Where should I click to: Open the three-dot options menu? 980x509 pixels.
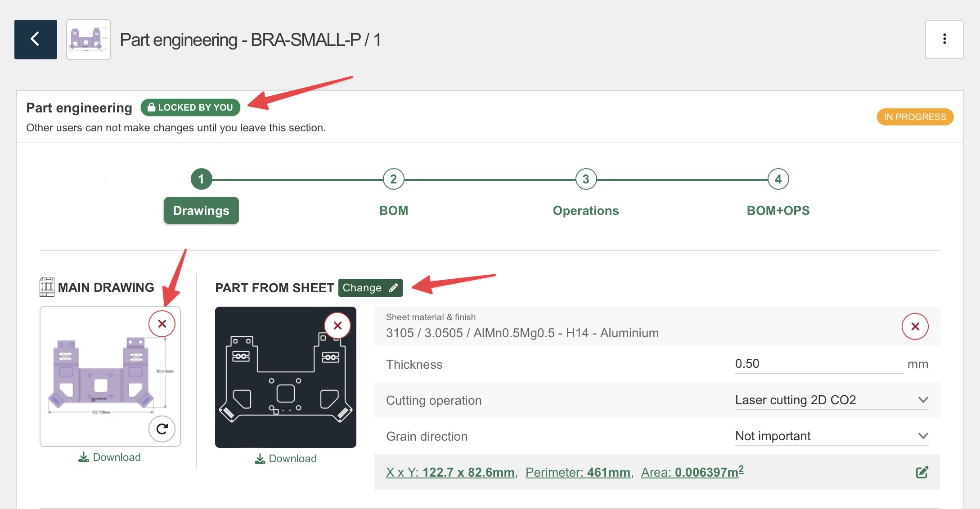pos(944,40)
